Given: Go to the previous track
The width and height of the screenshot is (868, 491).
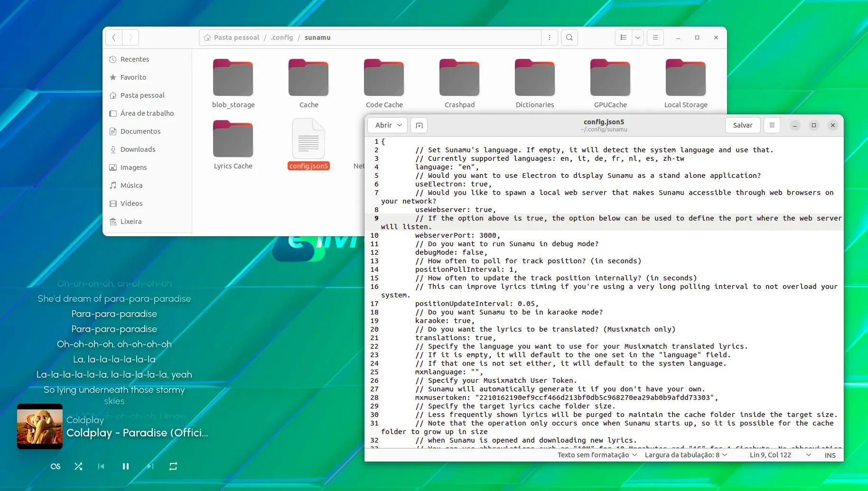Looking at the screenshot, I should click(x=101, y=466).
